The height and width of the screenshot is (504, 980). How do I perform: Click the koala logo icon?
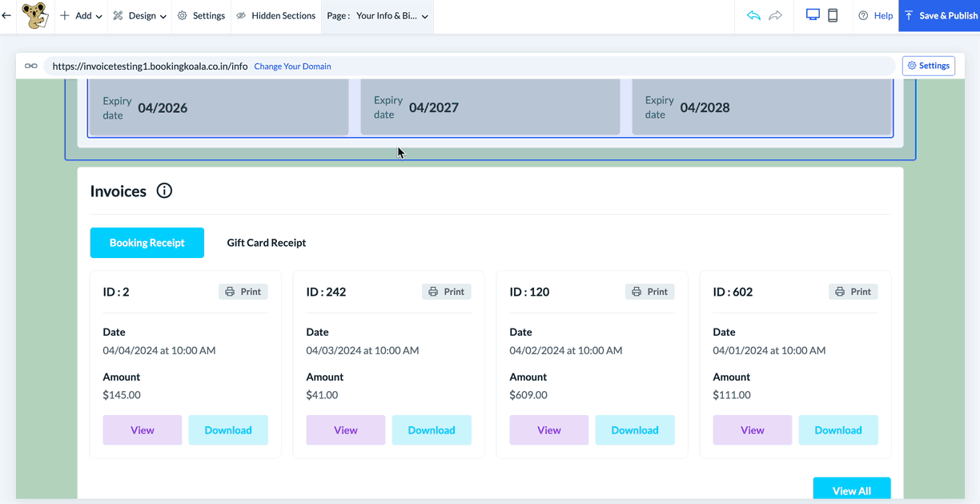coord(34,16)
